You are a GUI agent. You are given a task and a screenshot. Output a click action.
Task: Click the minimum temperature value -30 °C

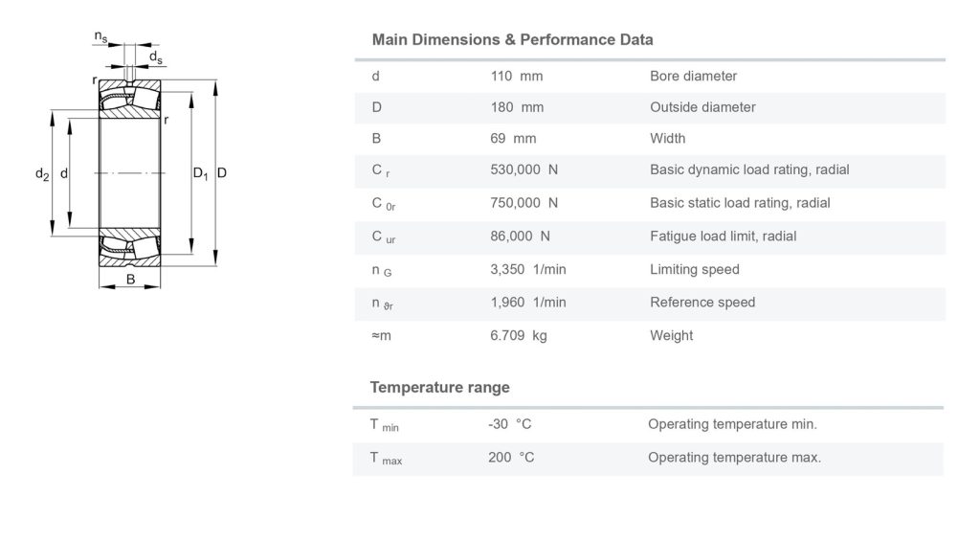coord(509,424)
